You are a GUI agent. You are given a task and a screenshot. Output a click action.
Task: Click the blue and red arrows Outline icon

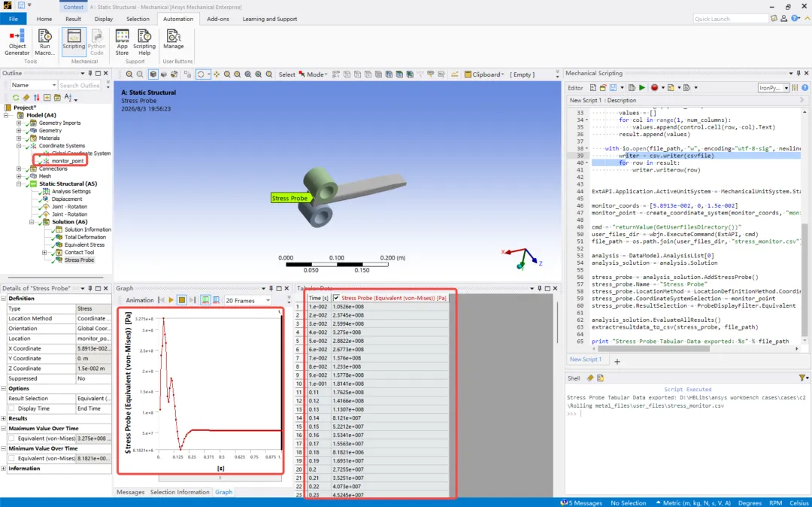click(x=36, y=97)
